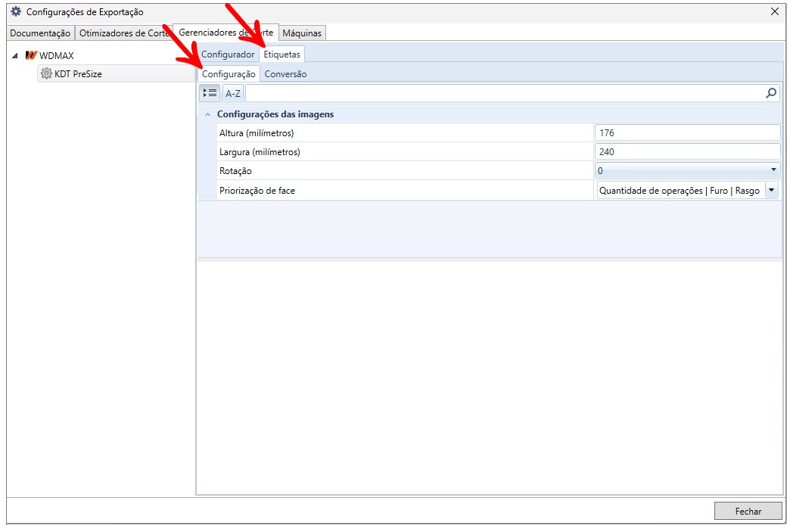Close the Configurações de Exportação window
The width and height of the screenshot is (790, 532).
(x=775, y=11)
